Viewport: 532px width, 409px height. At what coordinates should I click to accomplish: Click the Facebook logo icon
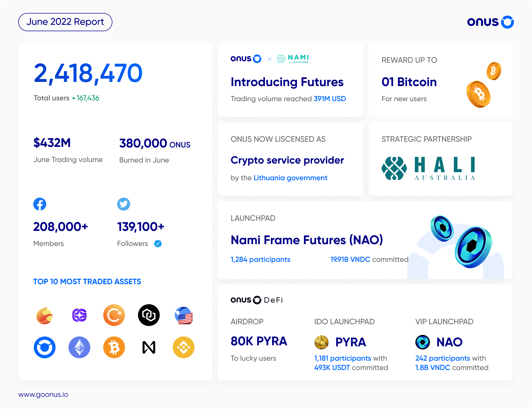tap(40, 204)
